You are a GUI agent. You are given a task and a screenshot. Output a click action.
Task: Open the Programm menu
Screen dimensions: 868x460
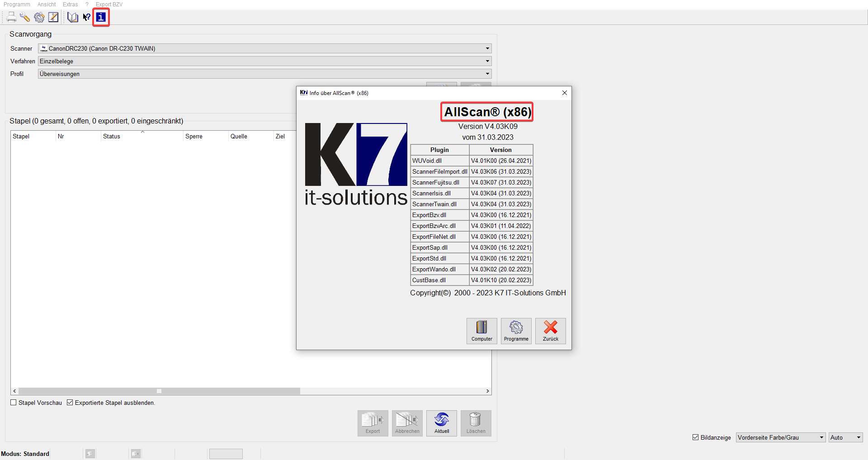point(17,5)
